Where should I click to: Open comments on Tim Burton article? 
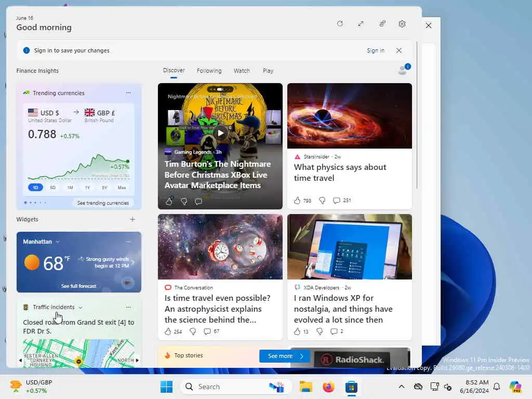coord(198,202)
